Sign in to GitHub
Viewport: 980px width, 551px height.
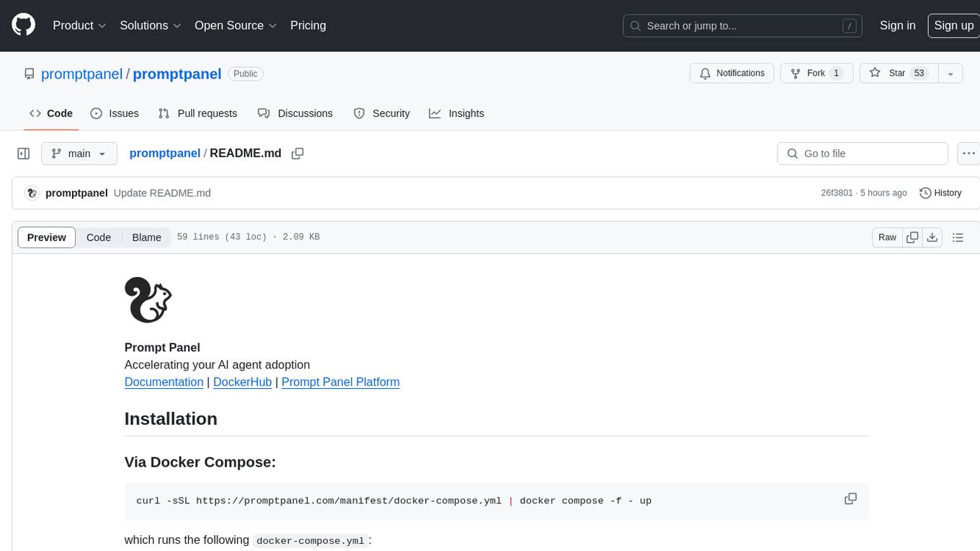point(897,25)
